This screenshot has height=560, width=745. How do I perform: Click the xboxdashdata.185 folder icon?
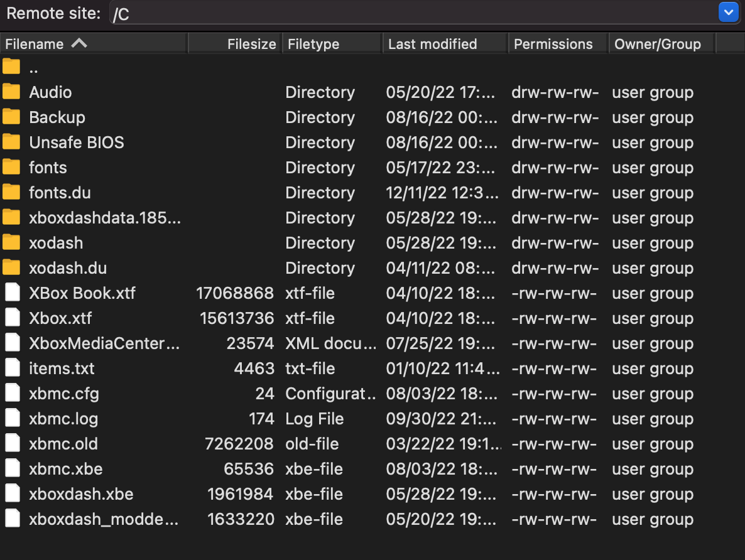[11, 218]
